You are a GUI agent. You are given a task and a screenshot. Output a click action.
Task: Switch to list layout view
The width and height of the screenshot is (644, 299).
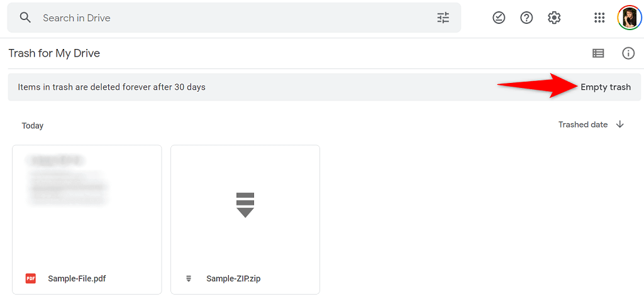point(598,53)
